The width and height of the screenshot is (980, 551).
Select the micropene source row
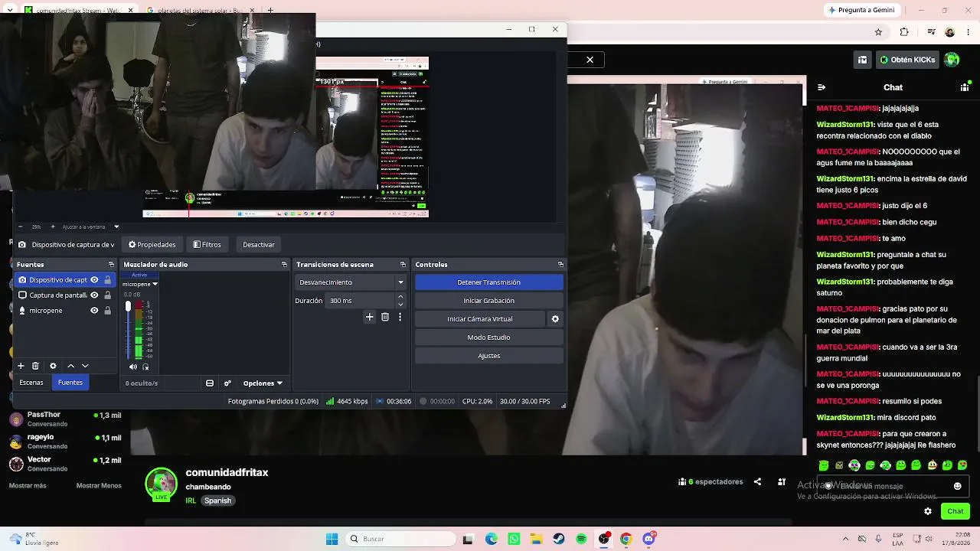tap(66, 311)
